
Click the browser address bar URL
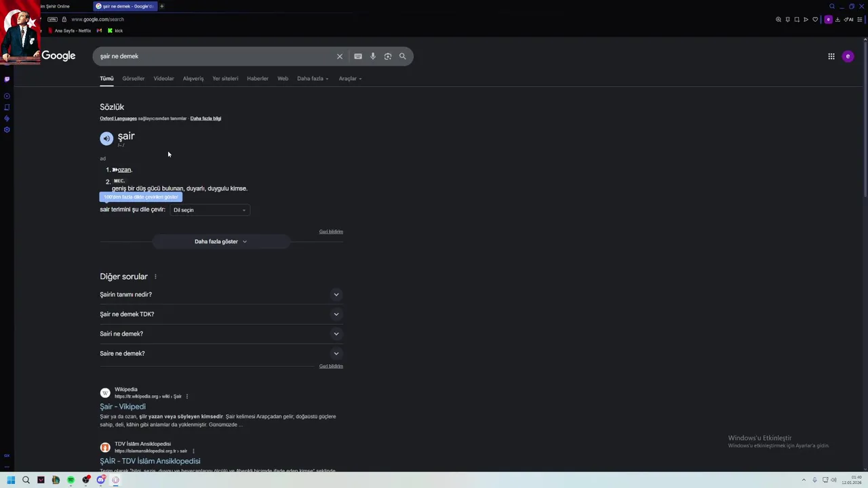pyautogui.click(x=98, y=20)
